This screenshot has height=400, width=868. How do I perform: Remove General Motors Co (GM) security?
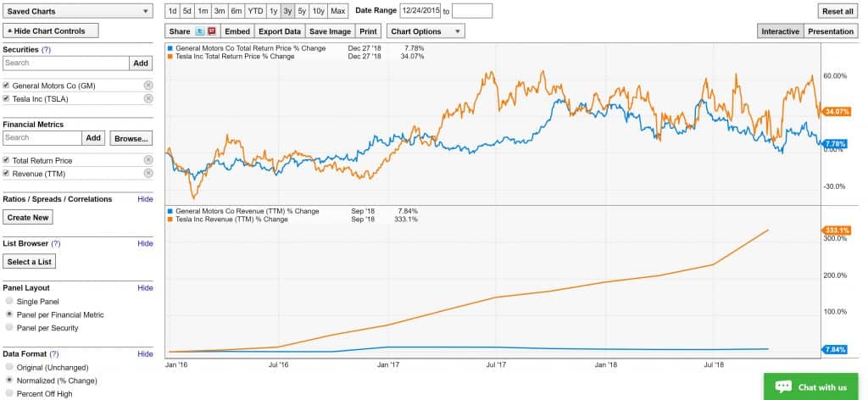click(x=148, y=86)
